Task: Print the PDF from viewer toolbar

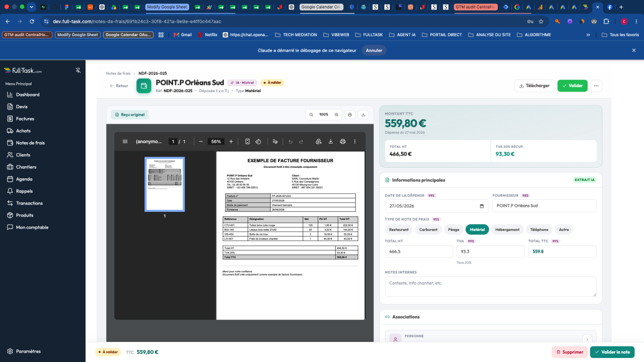Action: click(x=343, y=141)
